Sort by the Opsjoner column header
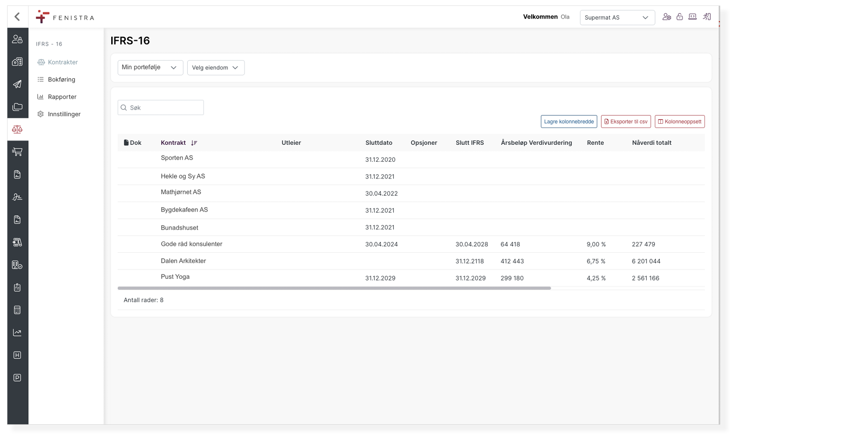The image size is (868, 434). coord(424,143)
